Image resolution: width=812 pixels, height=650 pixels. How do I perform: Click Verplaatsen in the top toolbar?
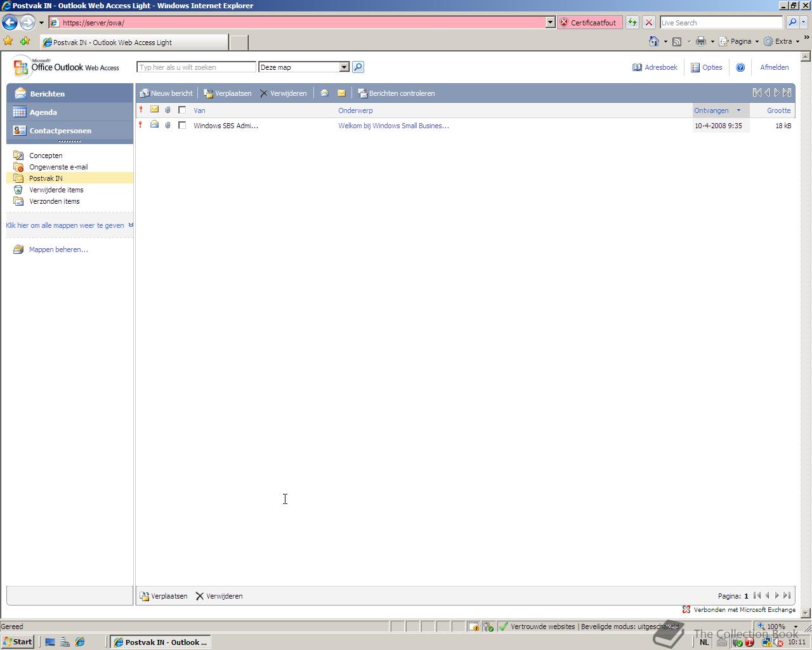[x=228, y=93]
